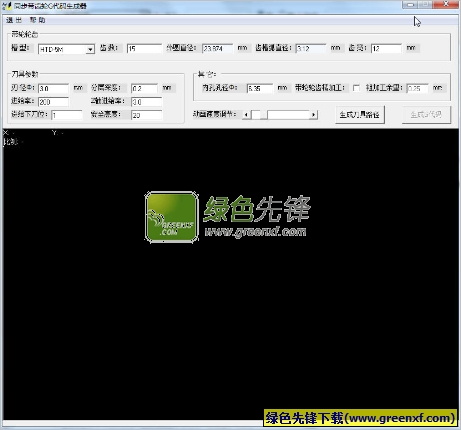Click the pitch diameter field showing 23.874

(217, 49)
